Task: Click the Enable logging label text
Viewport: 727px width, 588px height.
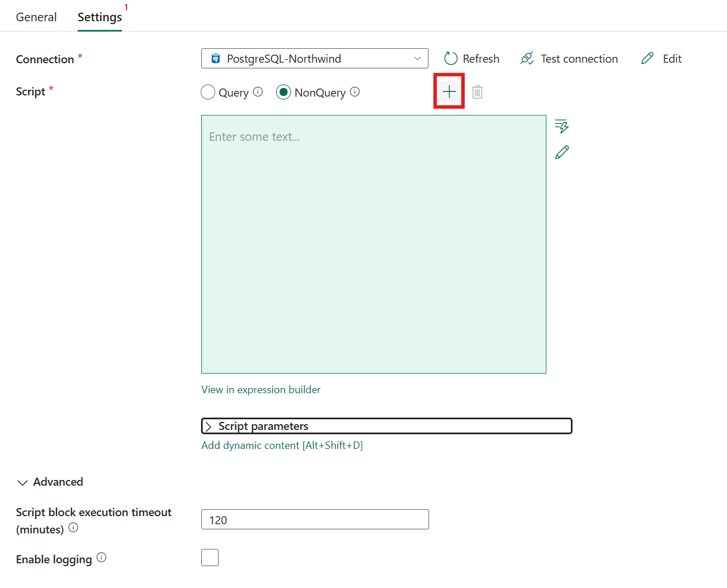Action: [54, 560]
